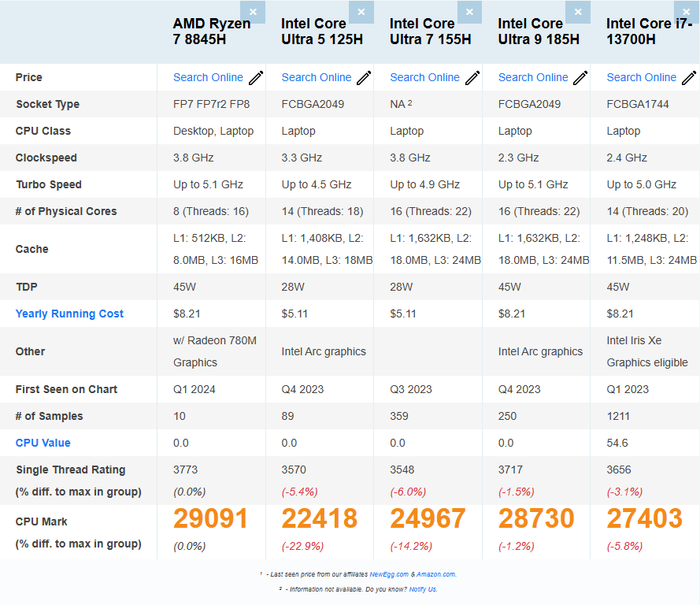Search Online price for Ultra 9 185H
Screen dimensions: 700x605
[x=533, y=77]
